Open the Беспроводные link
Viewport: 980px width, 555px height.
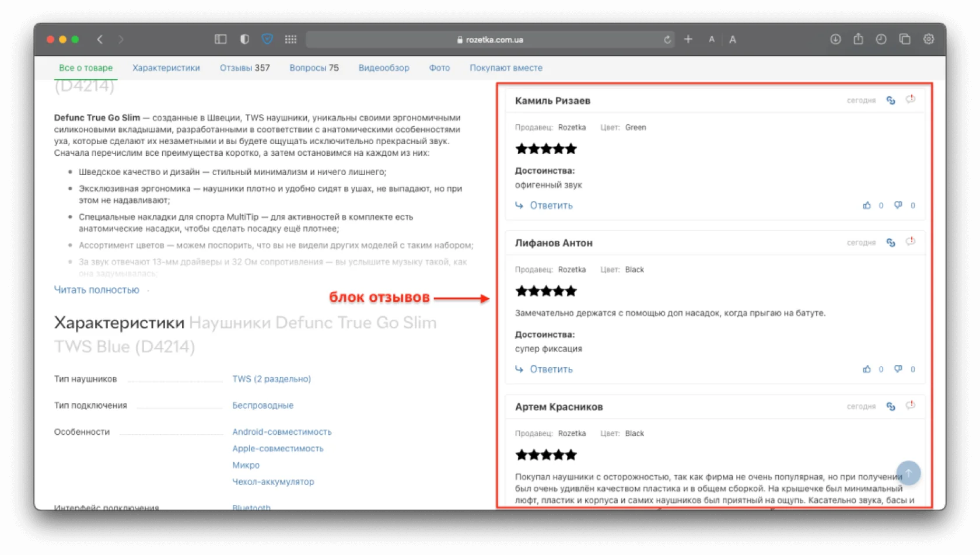263,406
